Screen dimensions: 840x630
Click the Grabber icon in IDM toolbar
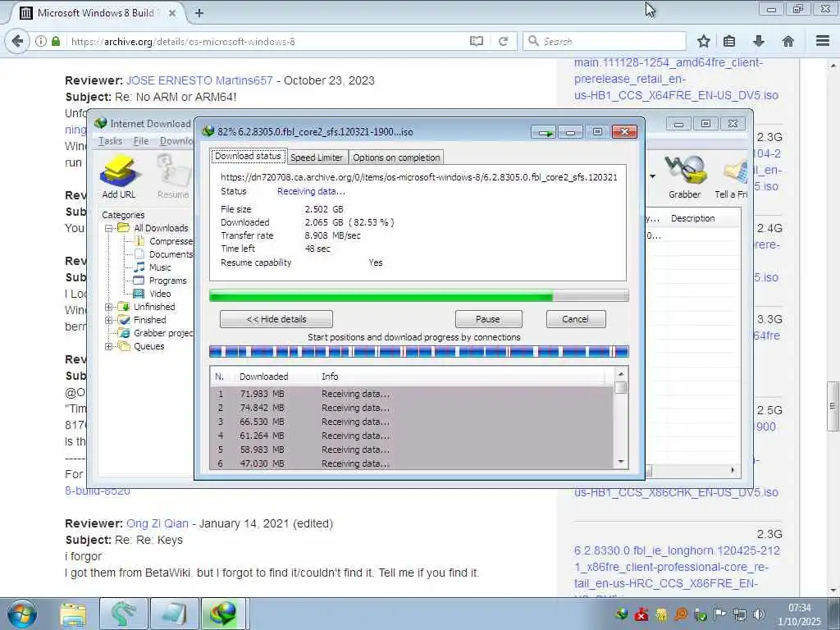684,177
